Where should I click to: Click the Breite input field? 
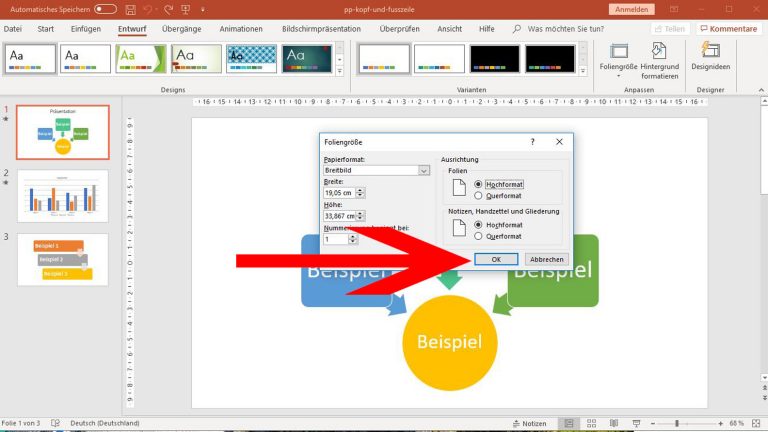click(339, 192)
